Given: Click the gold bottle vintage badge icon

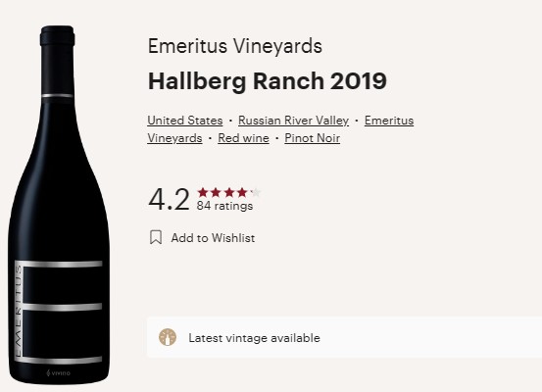Looking at the screenshot, I should pos(168,337).
